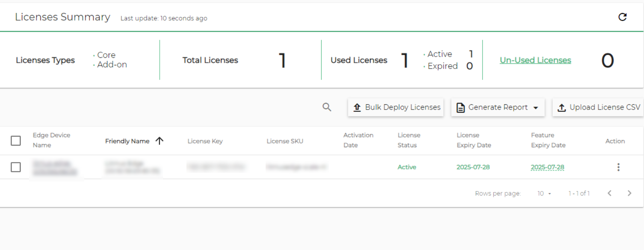This screenshot has width=644, height=250.
Task: Click Bulk Deploy Licenses button
Action: (396, 107)
